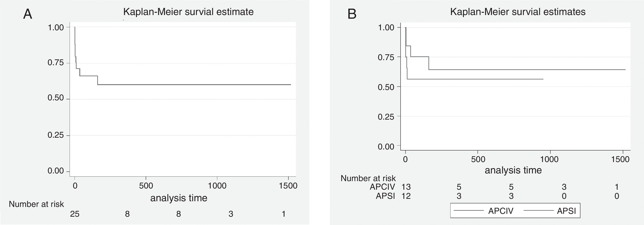Click the panel B letter label

pos(352,14)
